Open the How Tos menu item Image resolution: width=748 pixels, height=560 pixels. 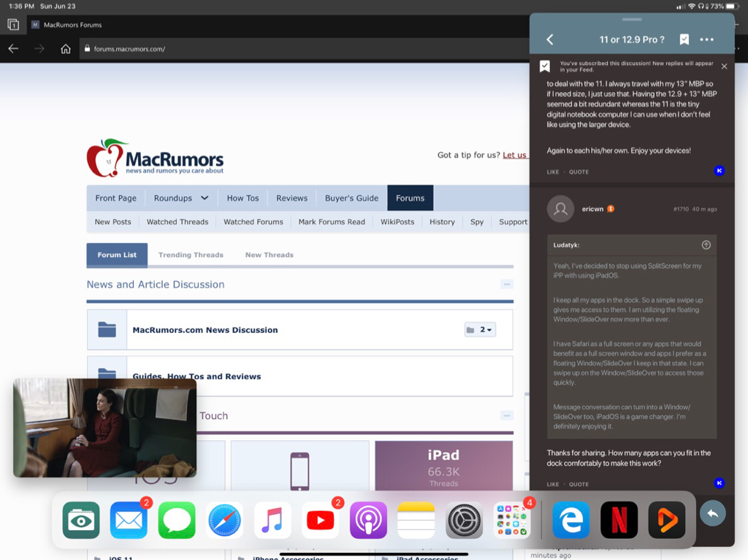[x=243, y=198]
